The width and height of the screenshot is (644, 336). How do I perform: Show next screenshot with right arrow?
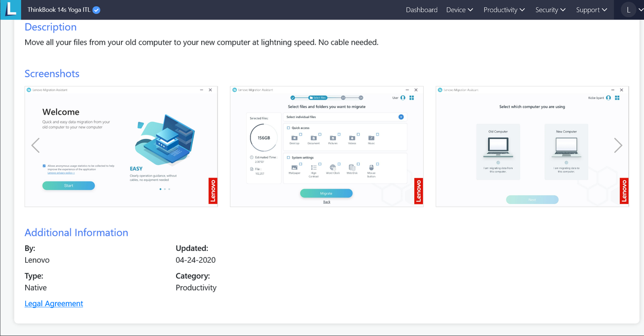tap(618, 145)
